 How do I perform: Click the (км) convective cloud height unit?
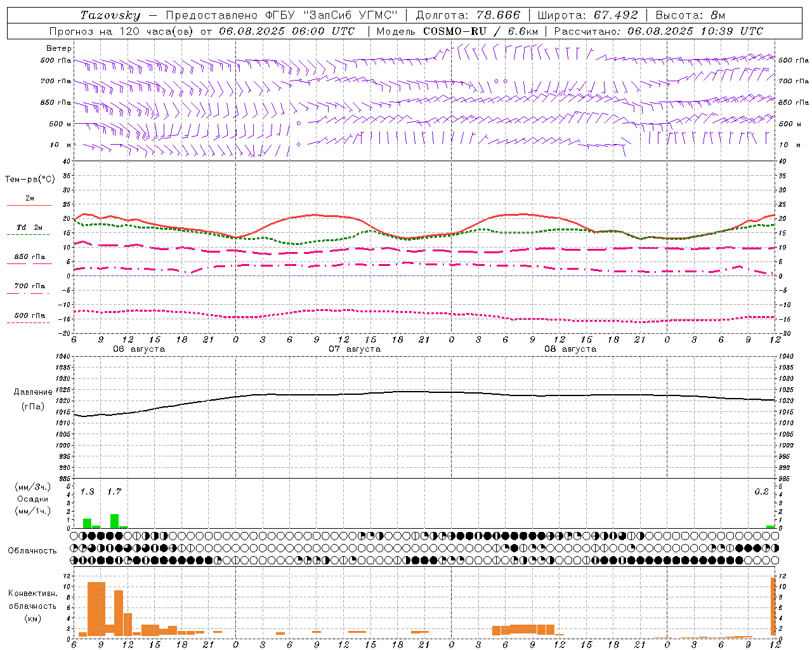[x=32, y=618]
